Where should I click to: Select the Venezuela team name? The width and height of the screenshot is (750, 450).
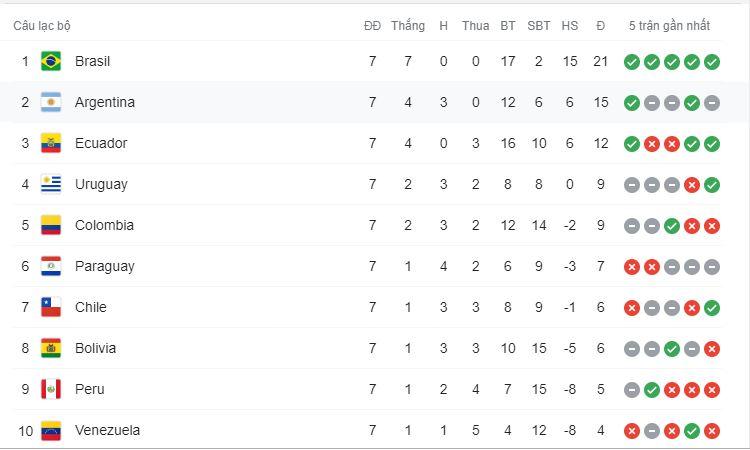click(107, 430)
